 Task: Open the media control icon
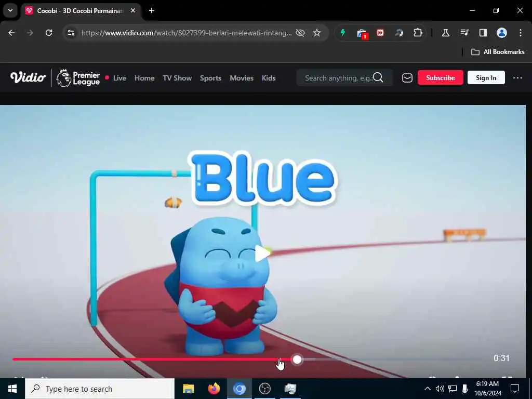pos(464,33)
